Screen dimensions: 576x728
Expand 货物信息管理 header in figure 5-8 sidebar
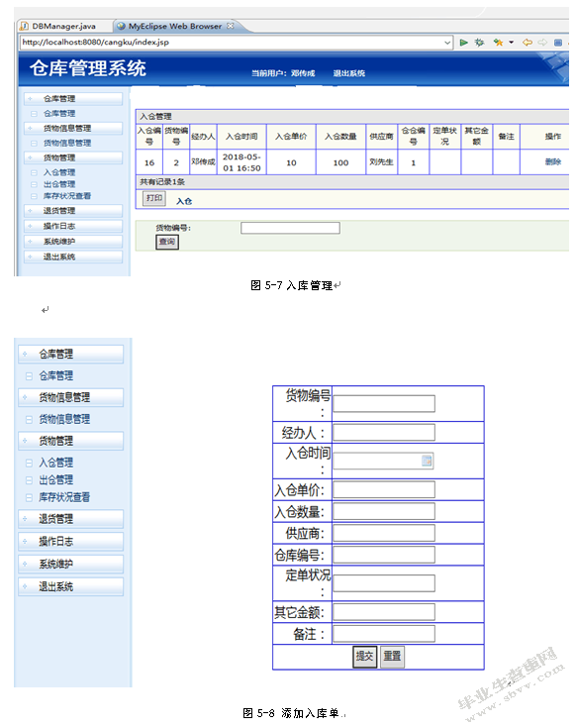71,397
